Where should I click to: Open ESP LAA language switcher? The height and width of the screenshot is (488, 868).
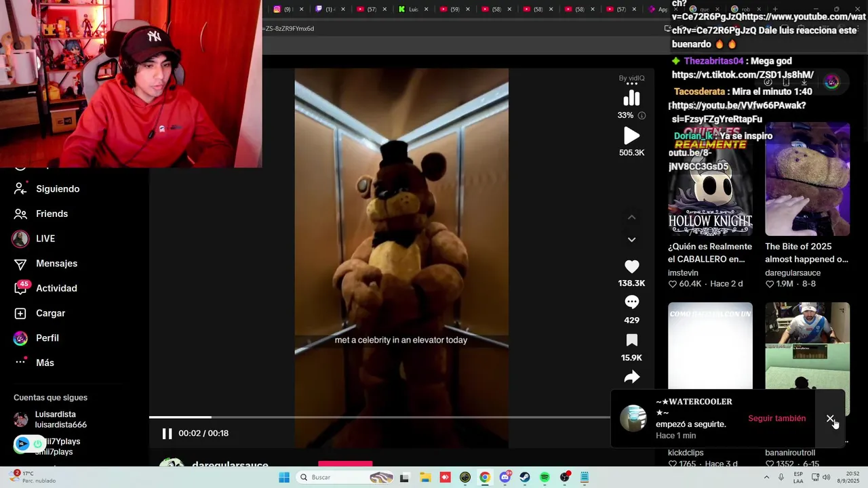pyautogui.click(x=799, y=477)
